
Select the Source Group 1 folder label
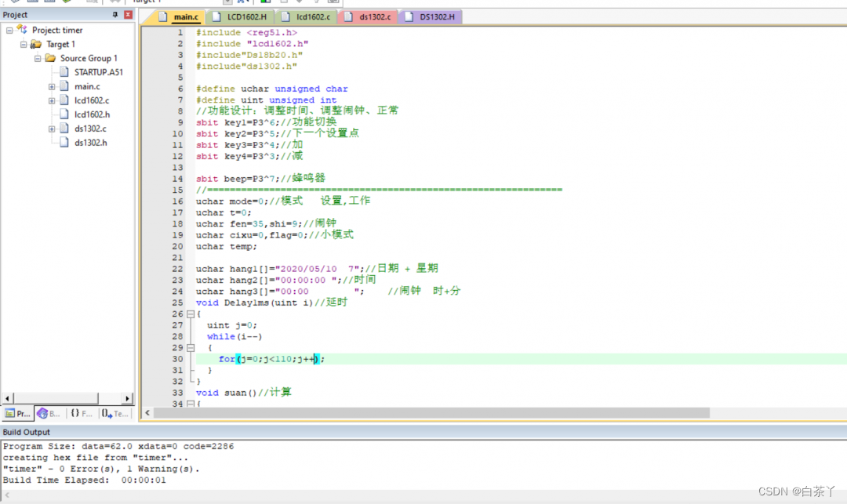coord(89,58)
